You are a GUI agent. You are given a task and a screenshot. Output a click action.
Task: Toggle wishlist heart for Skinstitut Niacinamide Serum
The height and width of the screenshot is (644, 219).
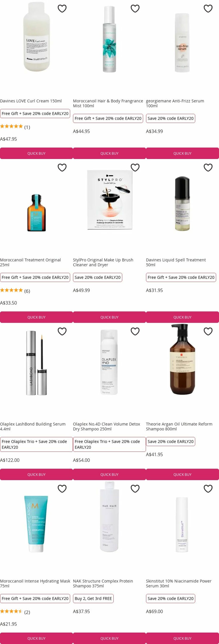[208, 489]
